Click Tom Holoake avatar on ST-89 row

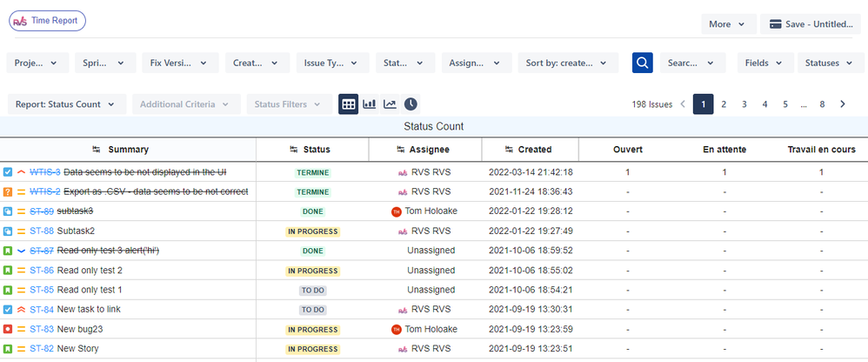click(397, 211)
